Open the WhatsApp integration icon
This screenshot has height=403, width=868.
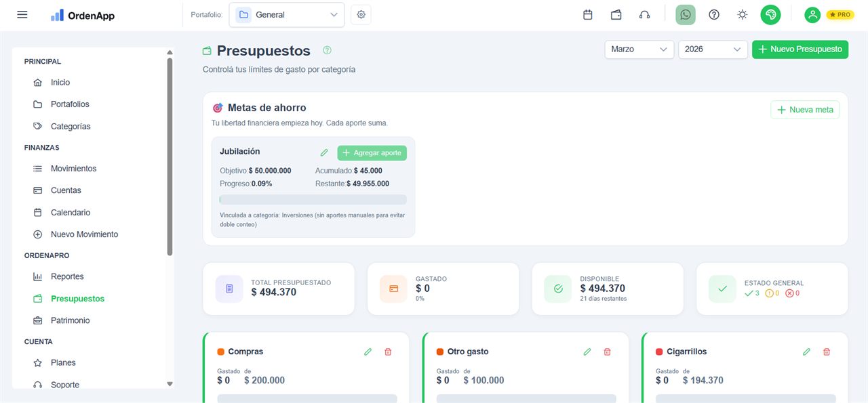(685, 14)
